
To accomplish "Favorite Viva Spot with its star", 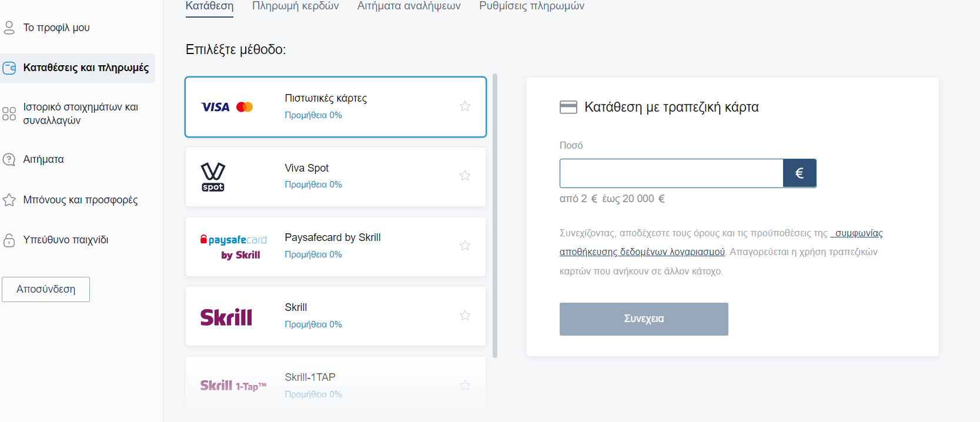I will 465,176.
